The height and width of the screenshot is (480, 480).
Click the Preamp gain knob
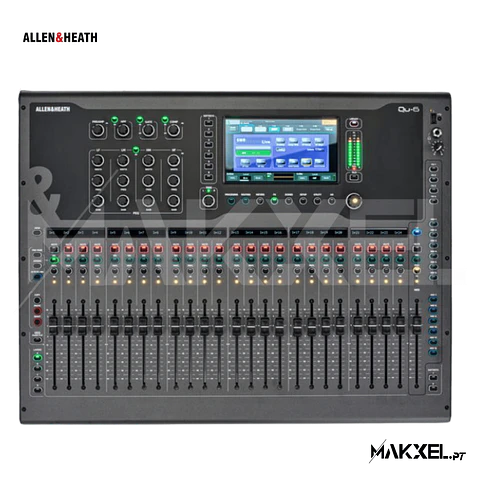[x=98, y=130]
